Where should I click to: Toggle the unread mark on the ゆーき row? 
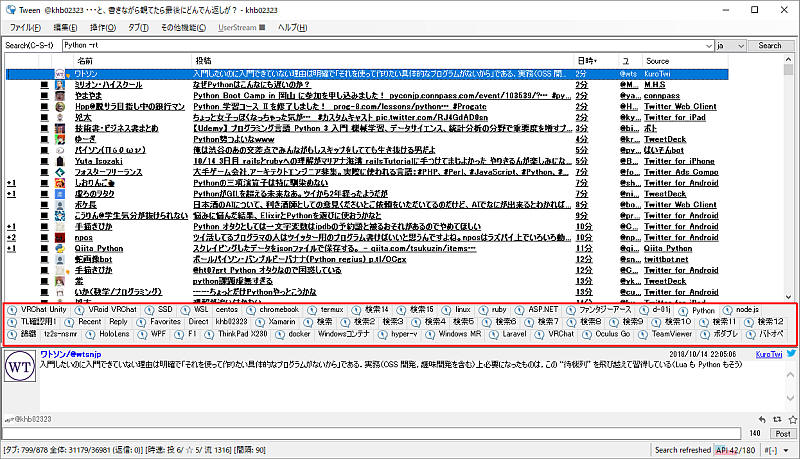point(45,139)
